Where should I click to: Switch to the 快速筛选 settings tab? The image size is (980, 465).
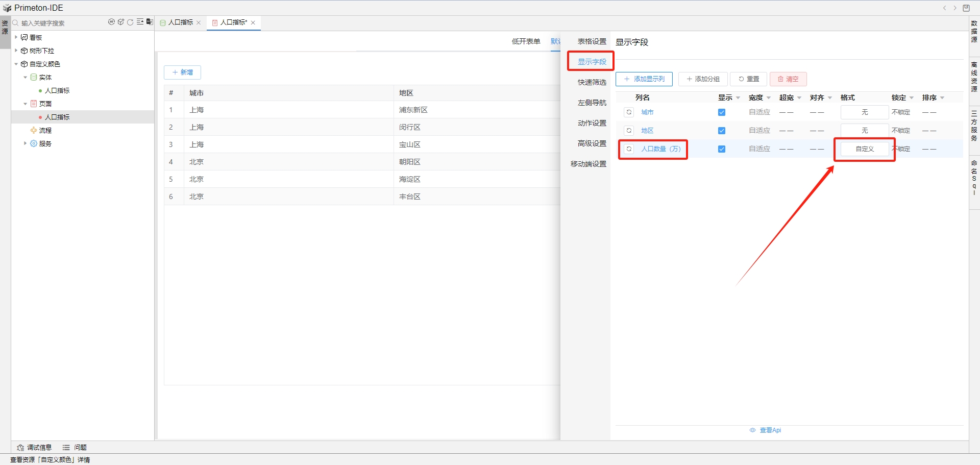pyautogui.click(x=592, y=82)
